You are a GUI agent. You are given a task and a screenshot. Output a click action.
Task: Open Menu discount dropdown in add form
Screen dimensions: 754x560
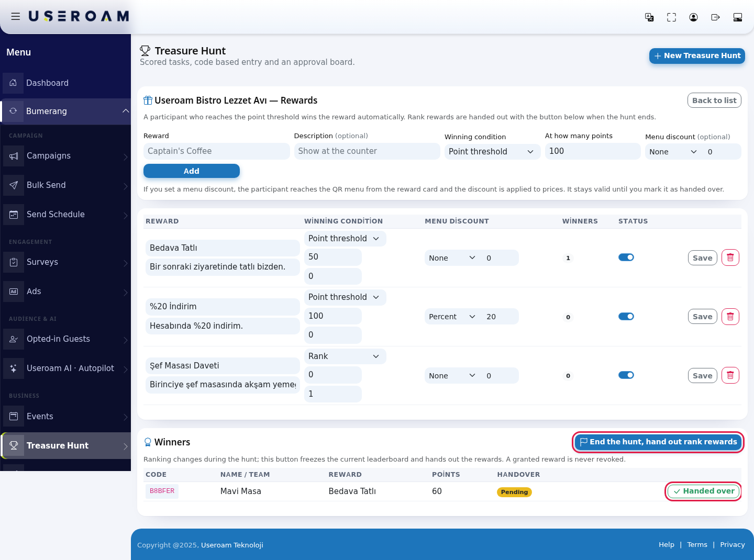pyautogui.click(x=673, y=152)
